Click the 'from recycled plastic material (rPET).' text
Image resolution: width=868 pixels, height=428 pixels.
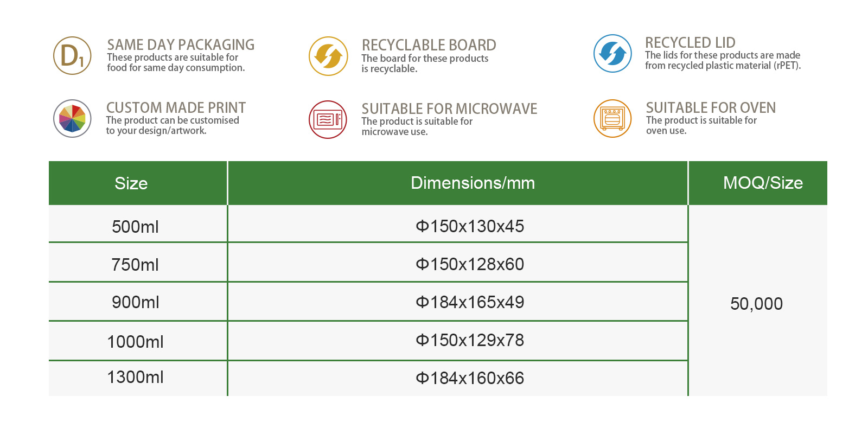[x=723, y=66]
